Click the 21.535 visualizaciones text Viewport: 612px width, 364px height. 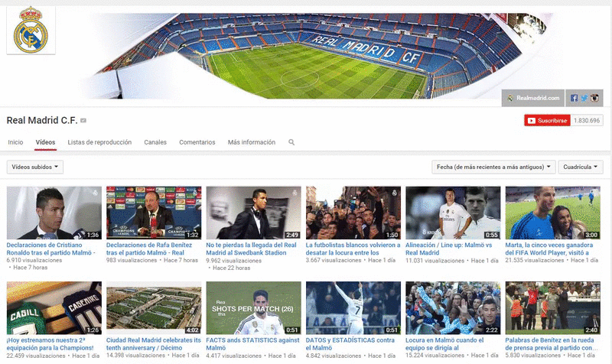533,260
